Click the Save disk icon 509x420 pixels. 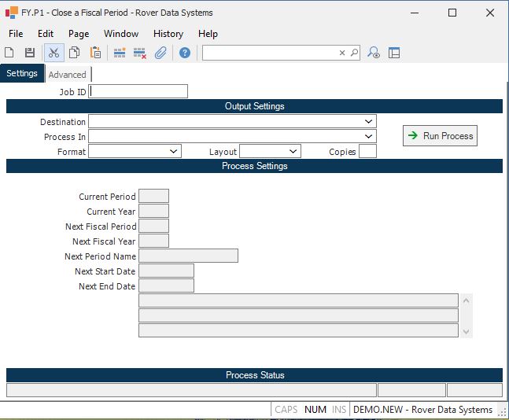30,53
